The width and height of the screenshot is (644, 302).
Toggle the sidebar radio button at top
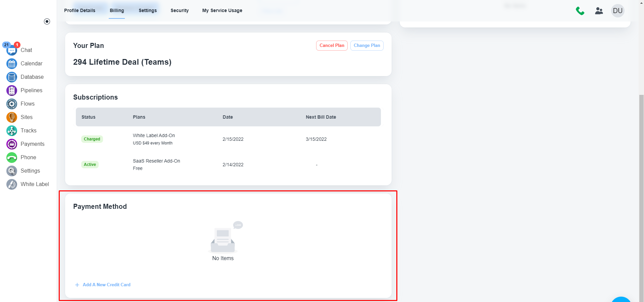click(x=47, y=21)
